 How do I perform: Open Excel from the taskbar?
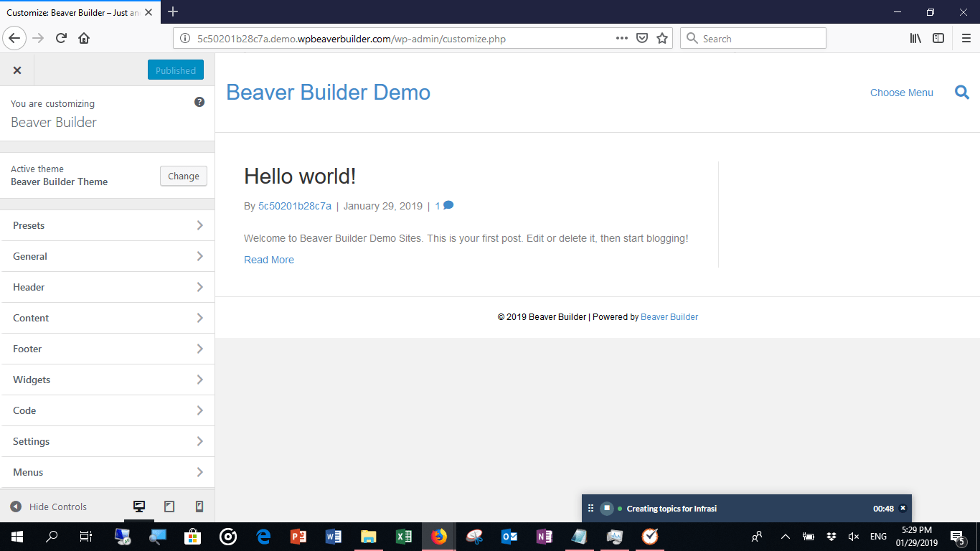404,537
